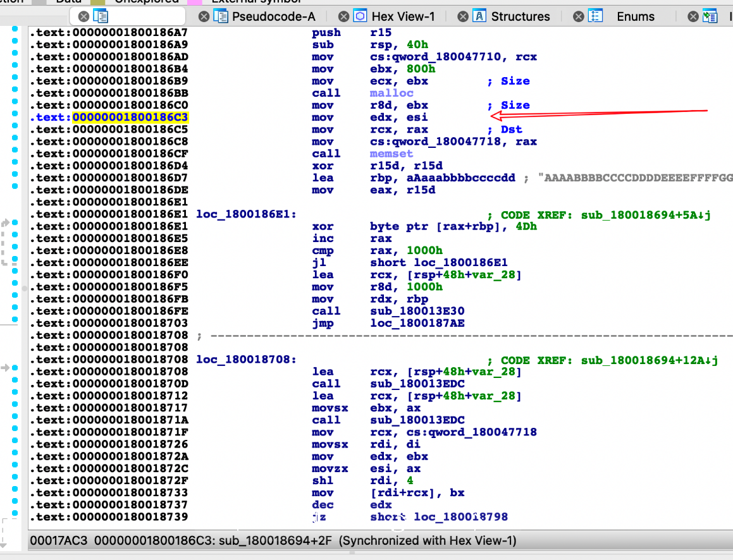The image size is (733, 560).
Task: Select the highlighted address 00000001800186C3
Action: click(x=130, y=118)
